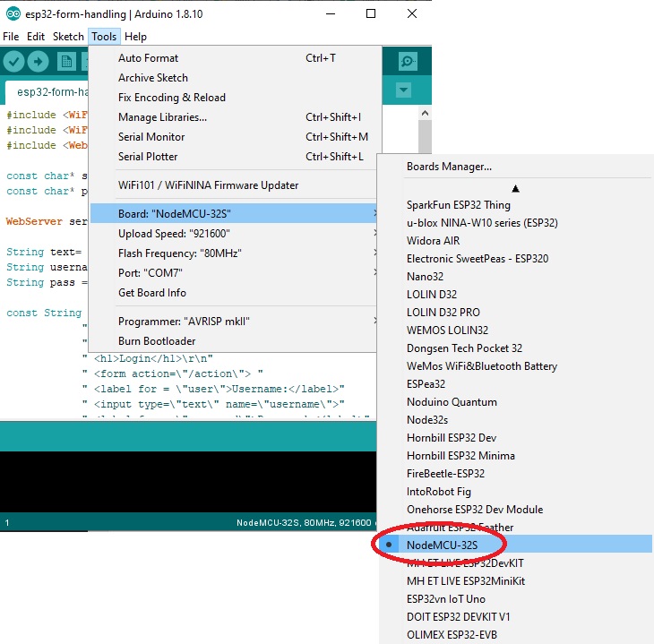
Task: Select Node32s board
Action: pyautogui.click(x=515, y=419)
